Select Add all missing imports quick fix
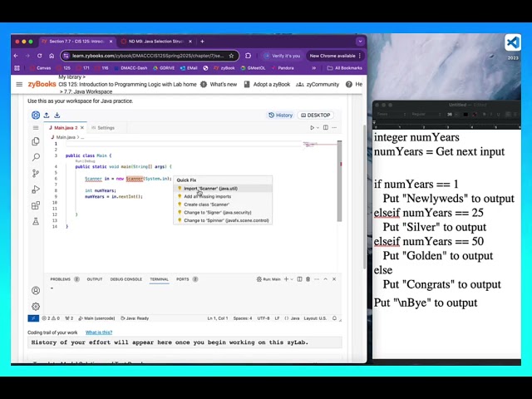This screenshot has height=399, width=532. tap(223, 196)
